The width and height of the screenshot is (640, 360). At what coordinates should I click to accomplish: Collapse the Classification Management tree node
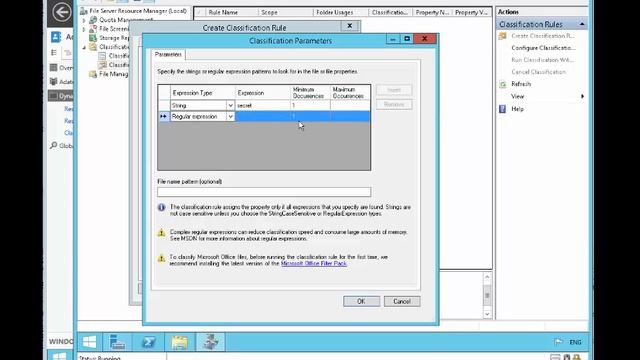(84, 47)
